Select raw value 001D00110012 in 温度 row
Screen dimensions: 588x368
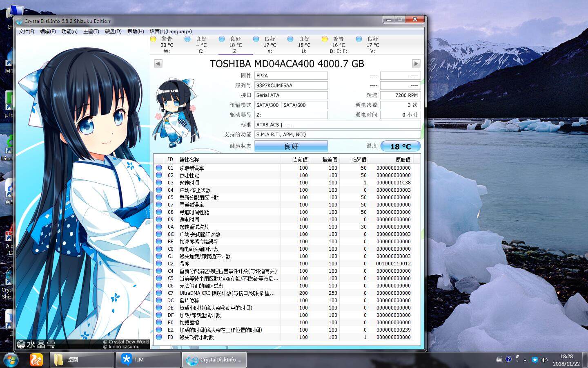coord(393,264)
